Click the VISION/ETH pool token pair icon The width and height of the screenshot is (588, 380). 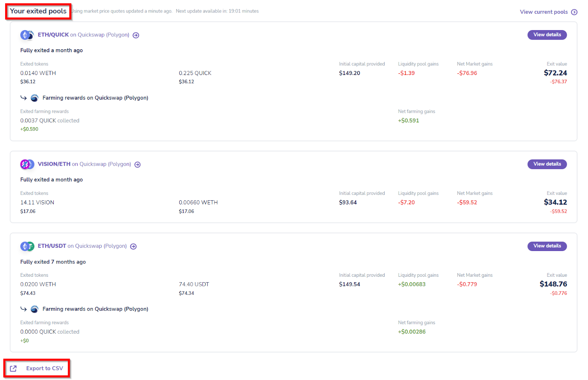[x=27, y=164]
